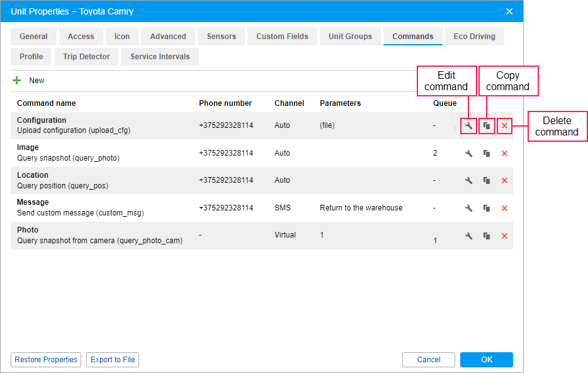Open the Eco Driving tab
This screenshot has height=373, width=588.
click(475, 37)
